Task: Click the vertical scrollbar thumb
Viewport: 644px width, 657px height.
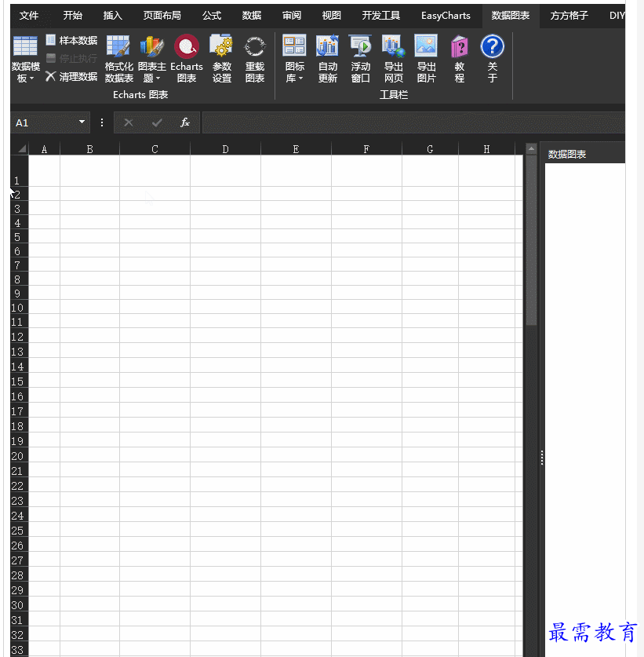Action: (x=531, y=240)
